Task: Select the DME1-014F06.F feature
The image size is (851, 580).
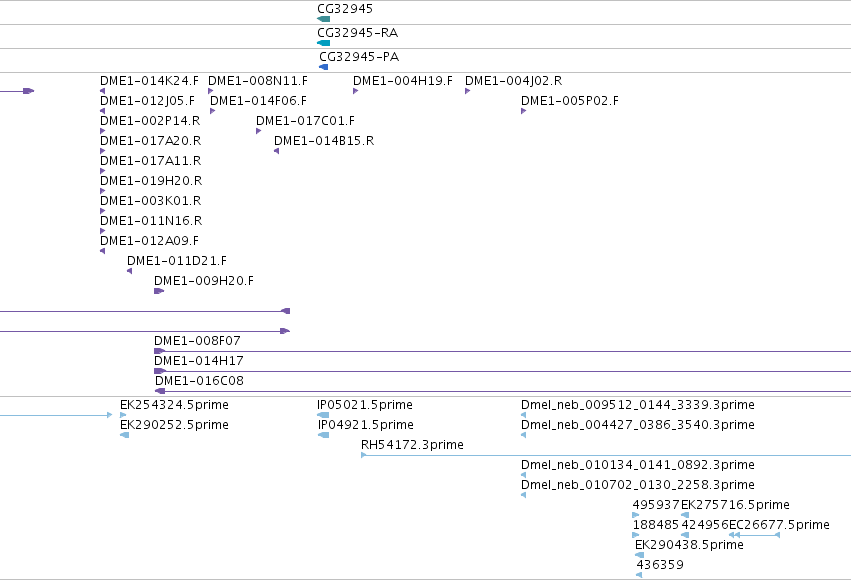Action: (258, 101)
